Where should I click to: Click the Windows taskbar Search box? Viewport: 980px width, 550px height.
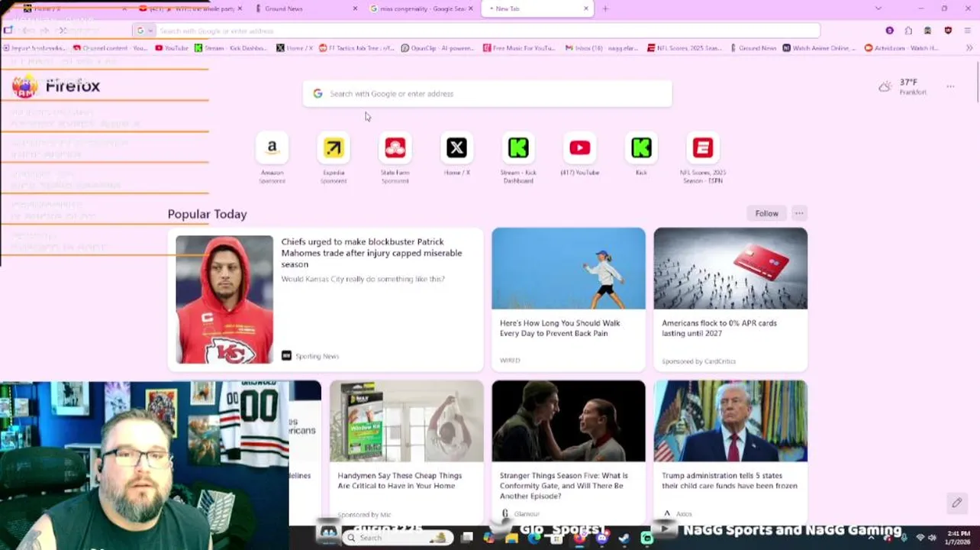point(397,538)
